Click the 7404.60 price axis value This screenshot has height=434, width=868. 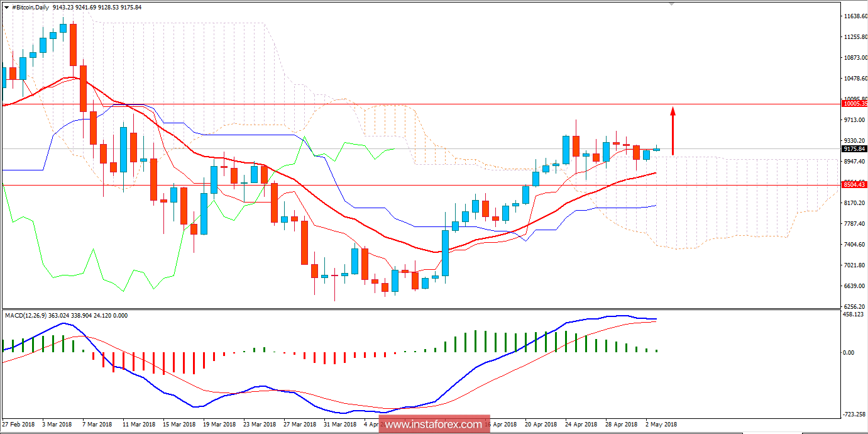[x=855, y=245]
